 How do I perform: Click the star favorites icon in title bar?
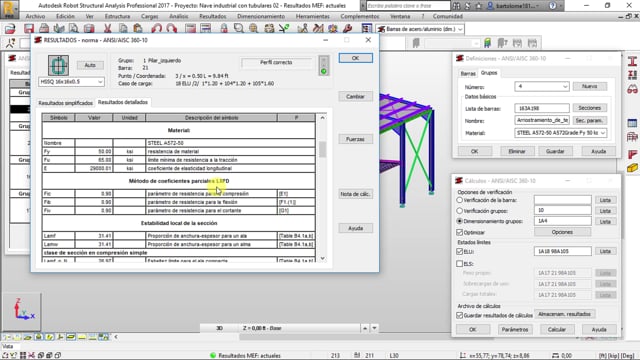pos(478,6)
